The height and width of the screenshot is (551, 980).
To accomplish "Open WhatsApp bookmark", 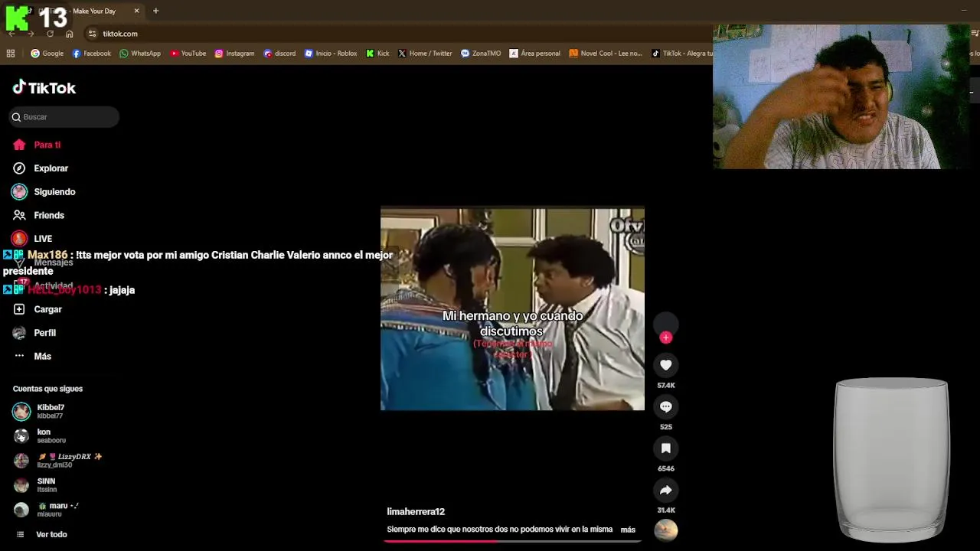I will 140,54.
